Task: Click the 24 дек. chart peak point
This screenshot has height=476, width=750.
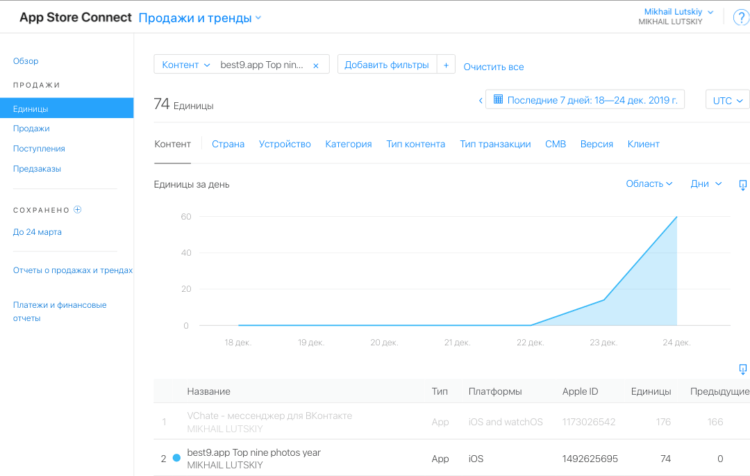Action: pos(677,217)
